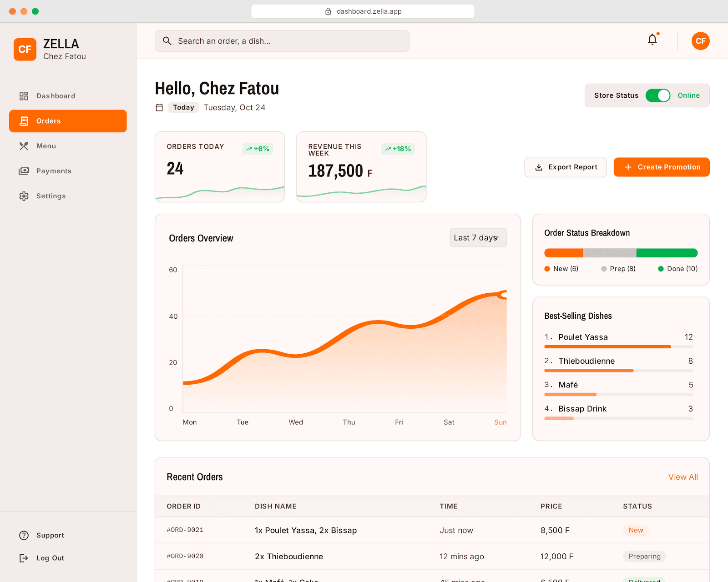
Task: Click order ID #ORD-9021
Action: point(185,530)
